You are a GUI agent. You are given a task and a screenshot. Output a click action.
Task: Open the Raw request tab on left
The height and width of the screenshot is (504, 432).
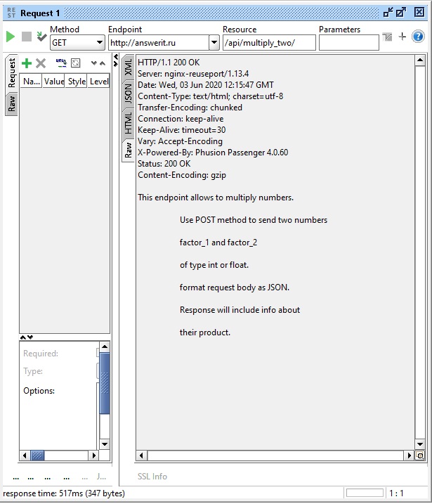pyautogui.click(x=11, y=103)
